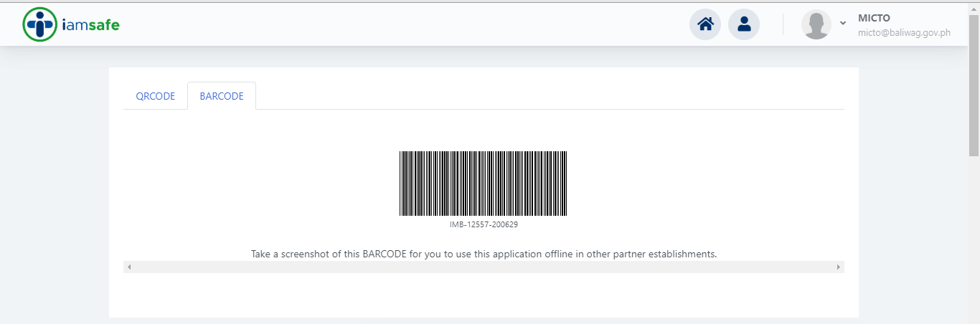The height and width of the screenshot is (324, 980).
Task: Click the blank white card area below scrollbar
Action: 484,295
